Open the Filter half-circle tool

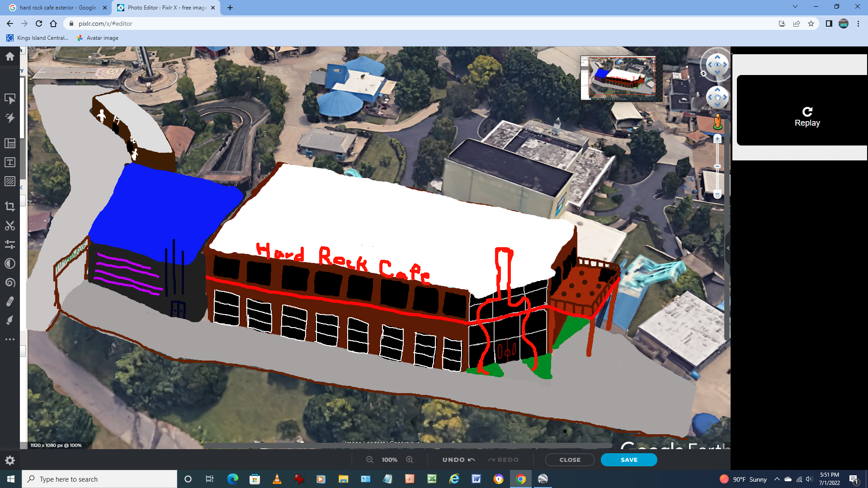(x=10, y=263)
